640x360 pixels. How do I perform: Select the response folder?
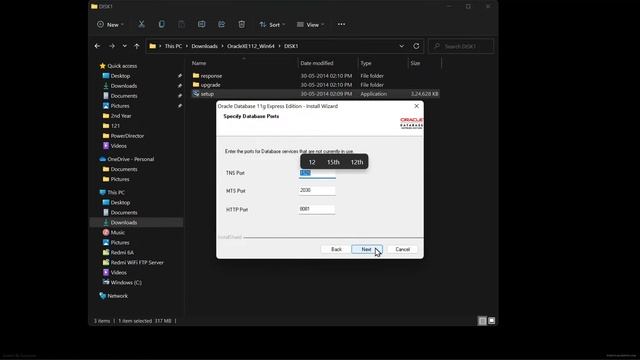click(211, 76)
